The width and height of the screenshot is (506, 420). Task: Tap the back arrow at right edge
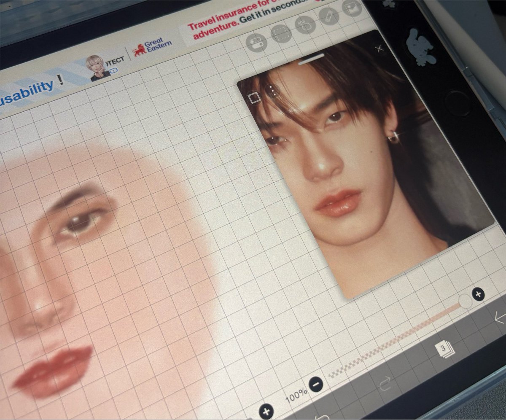[x=500, y=318]
